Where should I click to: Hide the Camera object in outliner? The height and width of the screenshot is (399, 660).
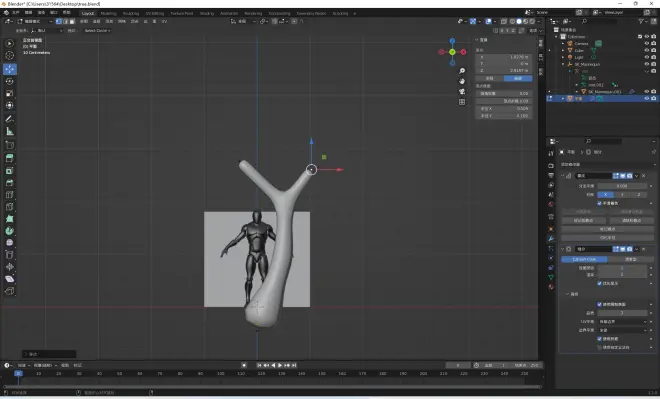tap(647, 43)
